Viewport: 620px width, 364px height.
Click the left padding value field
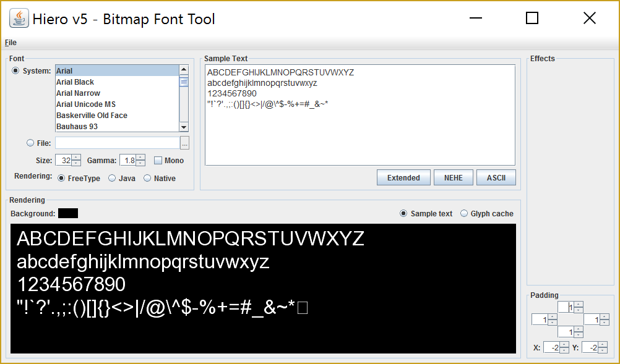pos(540,320)
